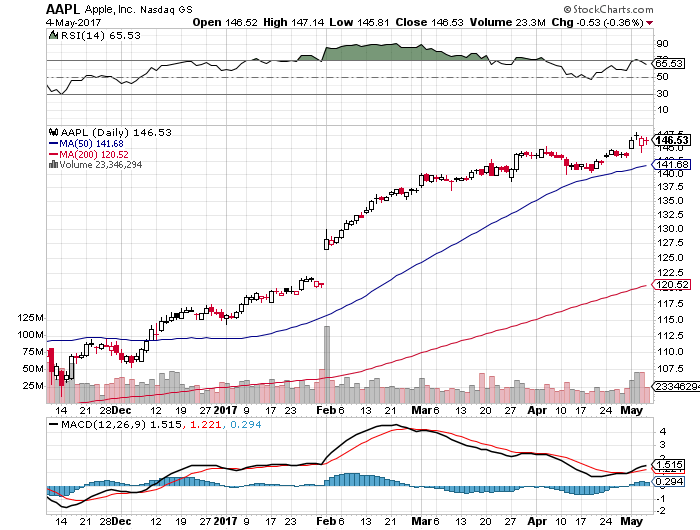
Task: Click the May label on the MACD panel date axis
Action: coord(631,521)
